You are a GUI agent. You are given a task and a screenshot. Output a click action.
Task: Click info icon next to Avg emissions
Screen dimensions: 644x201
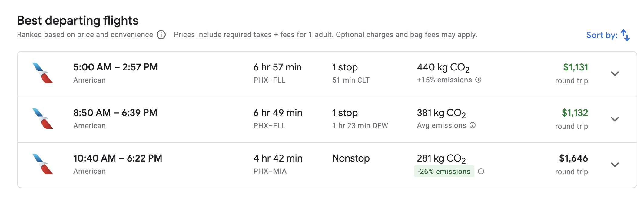(x=473, y=125)
